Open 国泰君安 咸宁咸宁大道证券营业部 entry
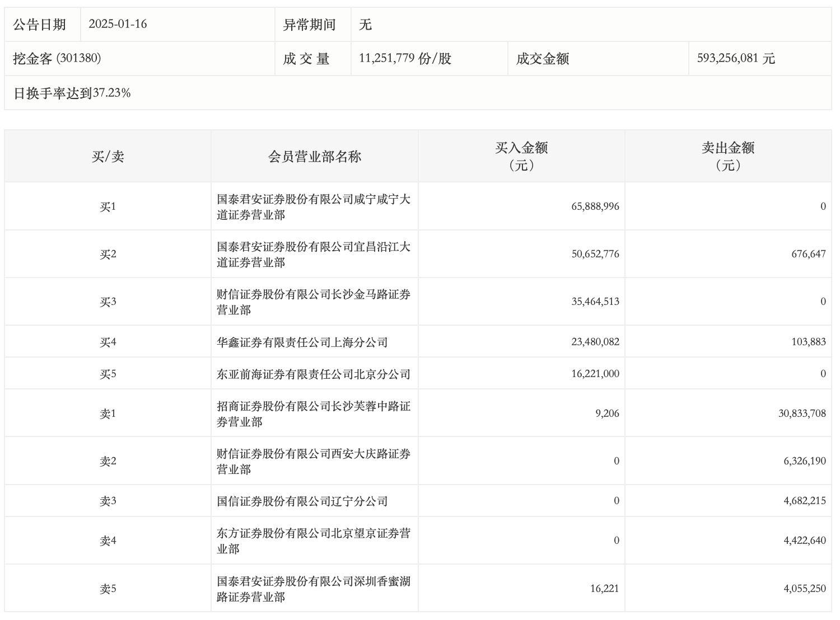 pos(314,207)
